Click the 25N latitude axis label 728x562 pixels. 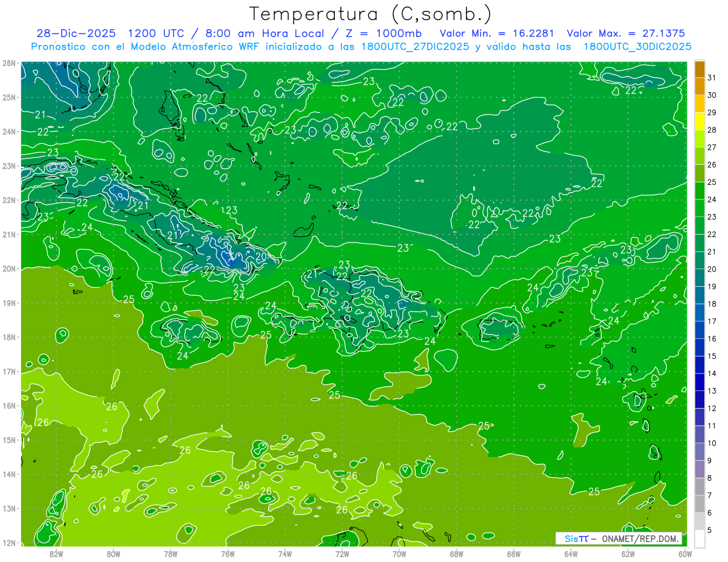(x=8, y=97)
